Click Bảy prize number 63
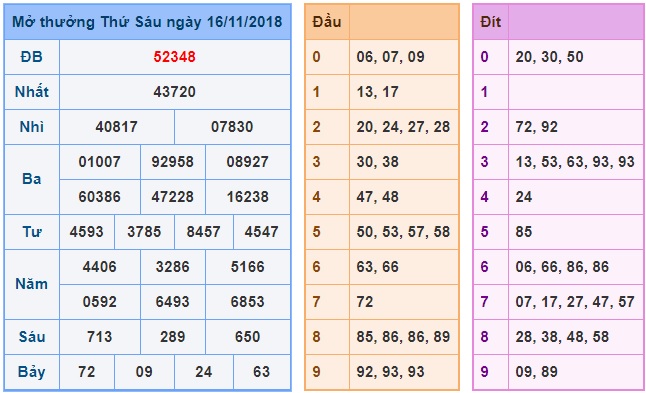The image size is (646, 393). (261, 372)
